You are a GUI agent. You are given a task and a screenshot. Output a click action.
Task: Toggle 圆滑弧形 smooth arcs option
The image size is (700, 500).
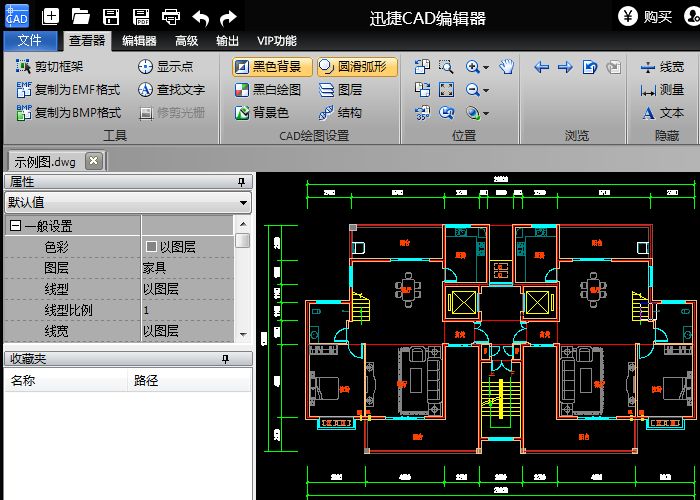(357, 67)
